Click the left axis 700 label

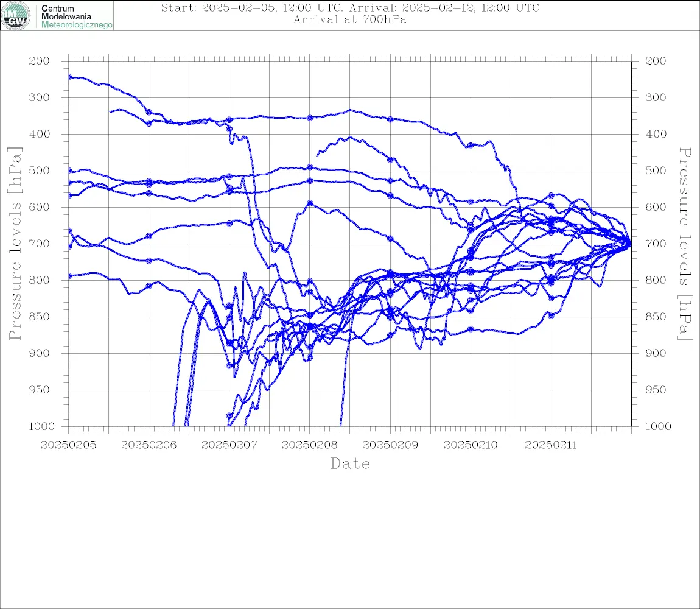pos(40,244)
